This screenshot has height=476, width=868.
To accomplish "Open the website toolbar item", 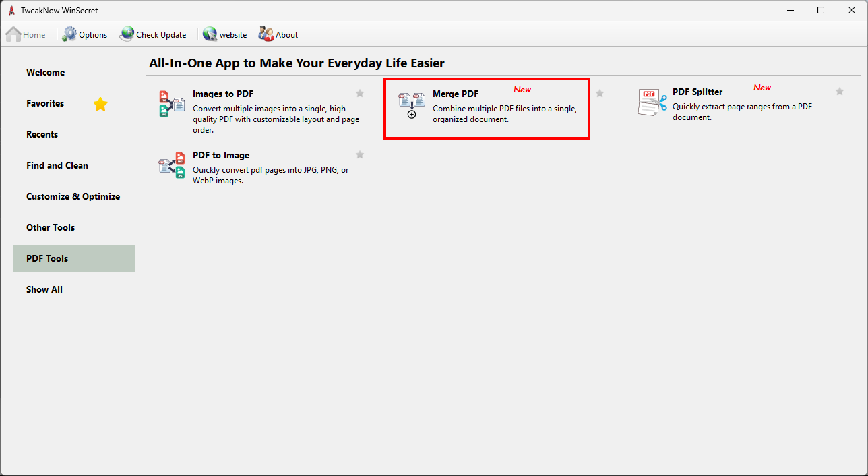I will tap(224, 34).
